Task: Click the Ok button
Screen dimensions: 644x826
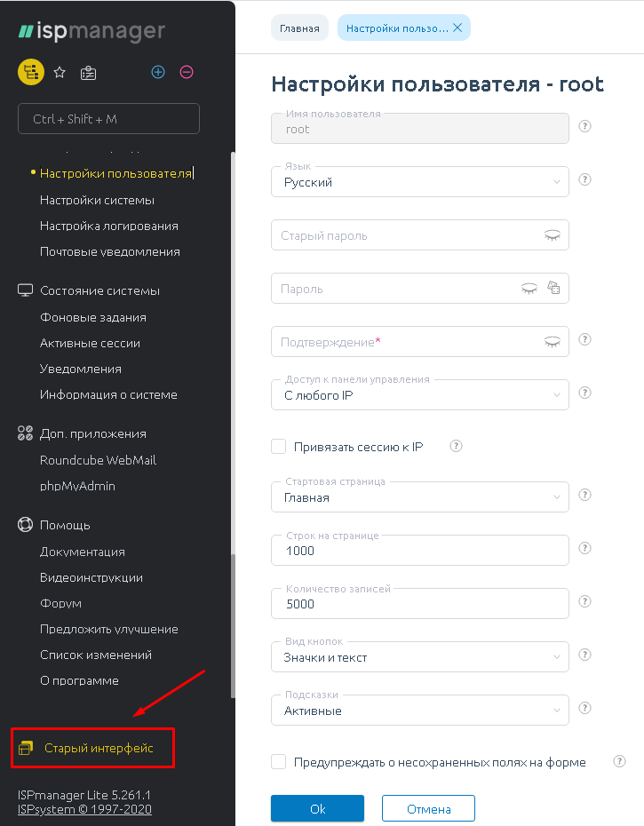Action: [317, 808]
